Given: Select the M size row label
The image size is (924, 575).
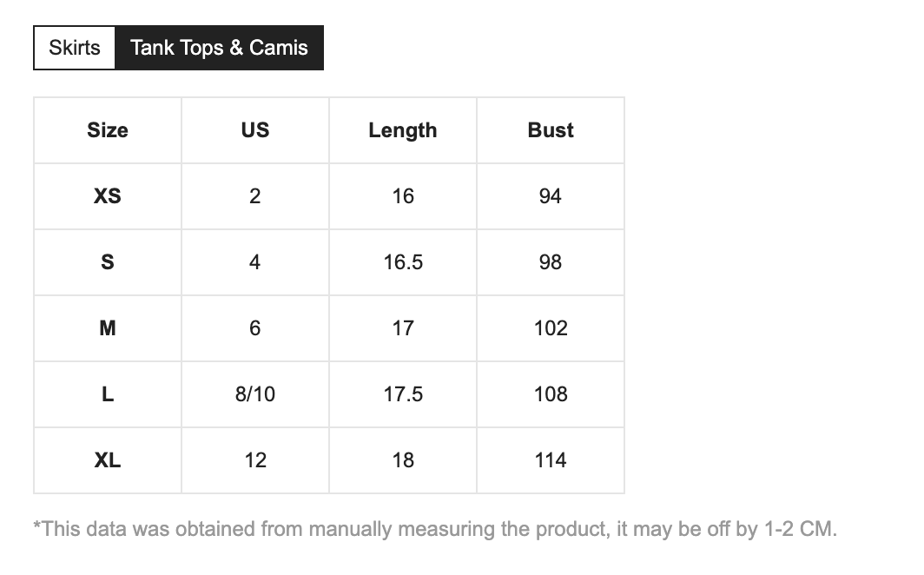Looking at the screenshot, I should 108,328.
